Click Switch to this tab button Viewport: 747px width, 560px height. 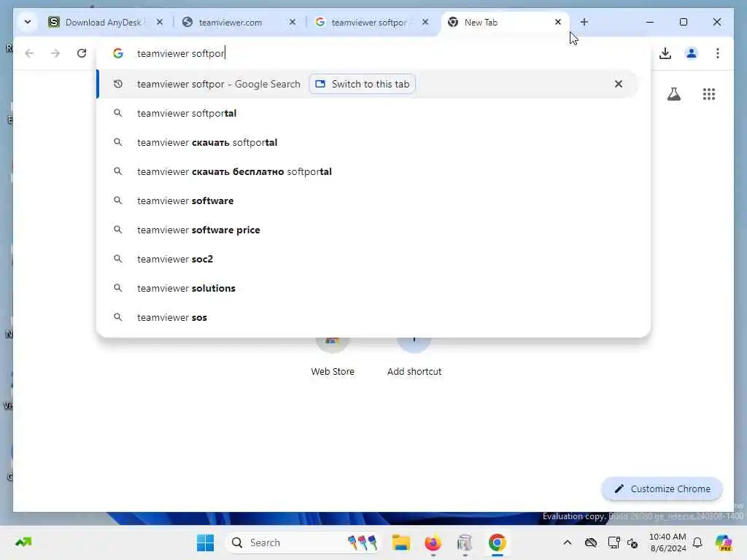tap(362, 84)
